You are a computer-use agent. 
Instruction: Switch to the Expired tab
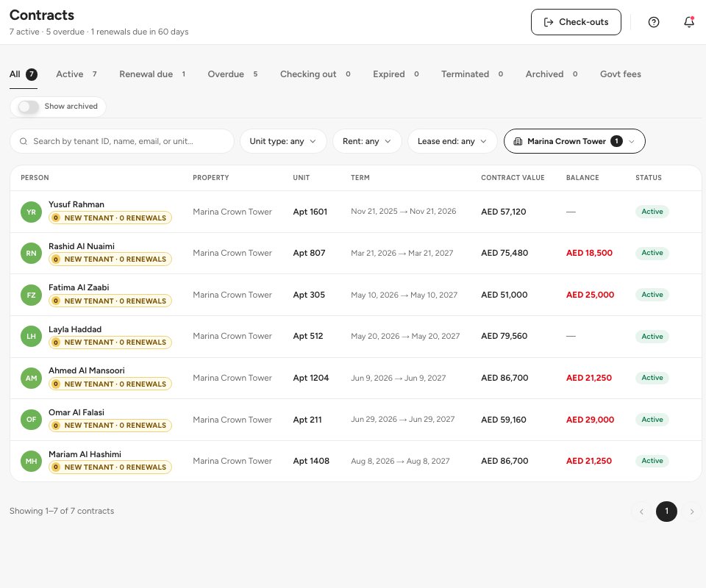click(x=396, y=74)
